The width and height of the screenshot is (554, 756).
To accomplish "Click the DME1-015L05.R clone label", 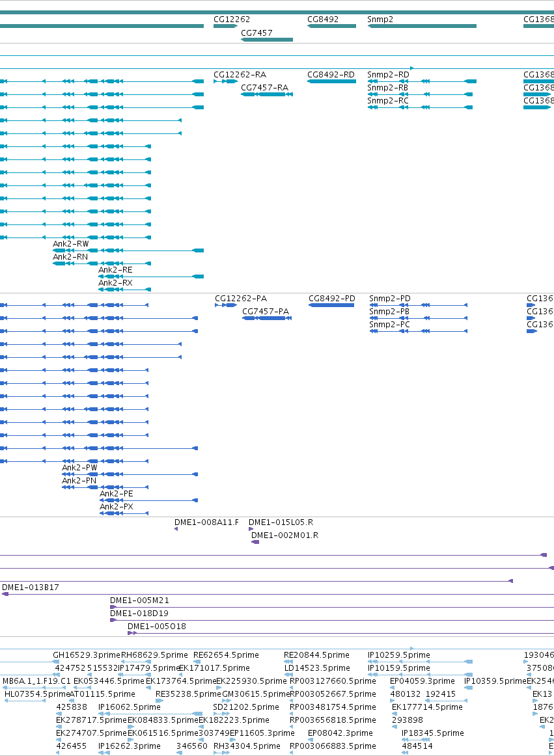I will (281, 522).
